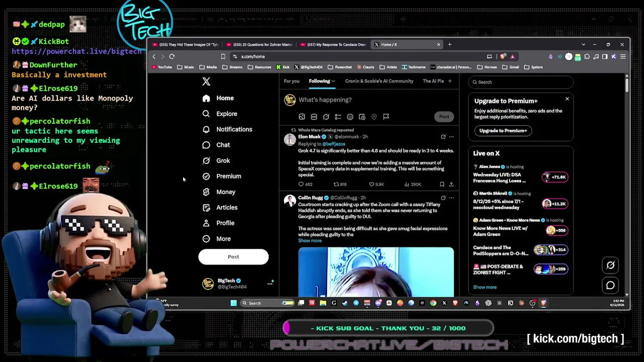The image size is (644, 362).
Task: Open Articles from the sidebar
Action: pyautogui.click(x=220, y=207)
